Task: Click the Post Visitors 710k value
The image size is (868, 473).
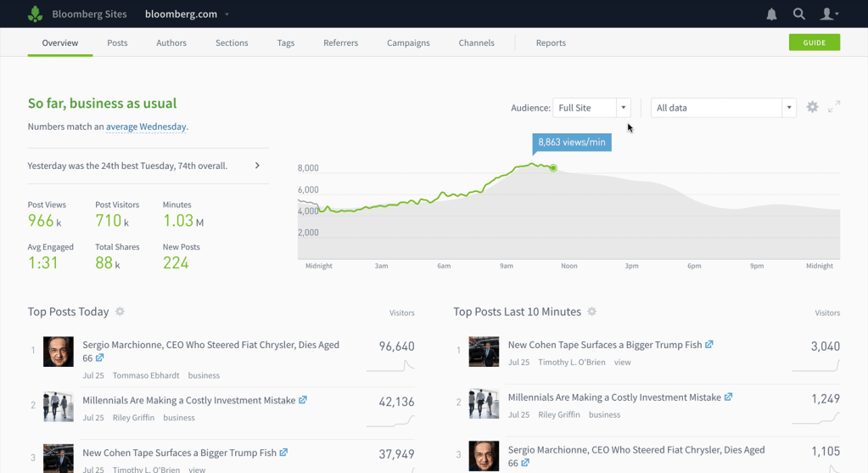Action: 112,221
